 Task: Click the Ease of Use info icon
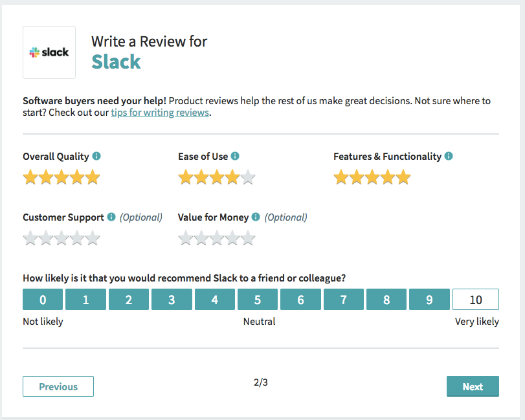pyautogui.click(x=235, y=156)
